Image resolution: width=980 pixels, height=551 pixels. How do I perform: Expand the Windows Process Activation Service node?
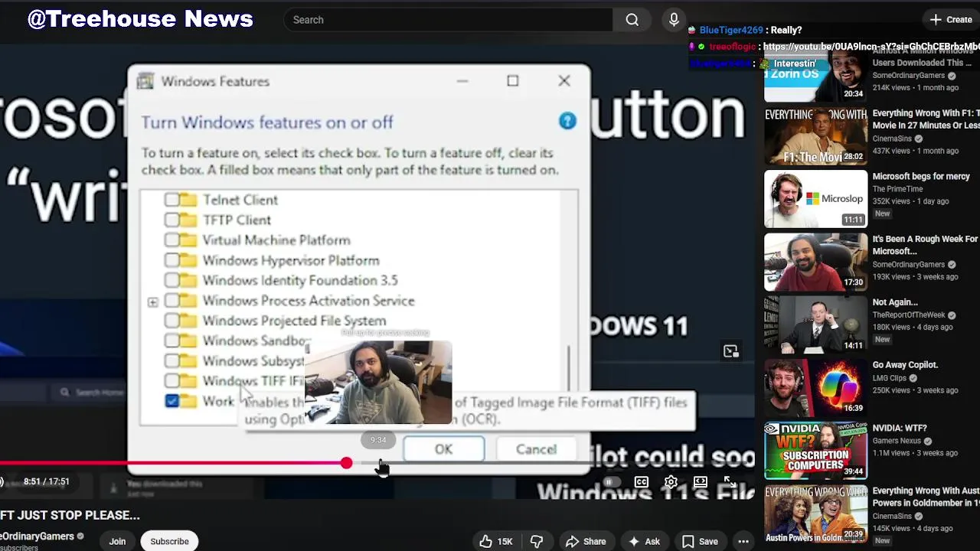pos(153,302)
